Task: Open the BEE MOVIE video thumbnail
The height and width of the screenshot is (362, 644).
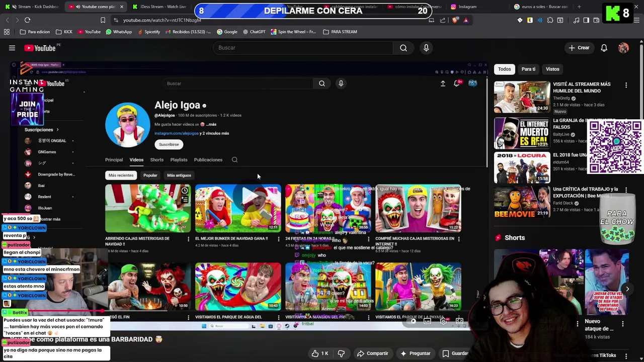Action: [x=522, y=202]
